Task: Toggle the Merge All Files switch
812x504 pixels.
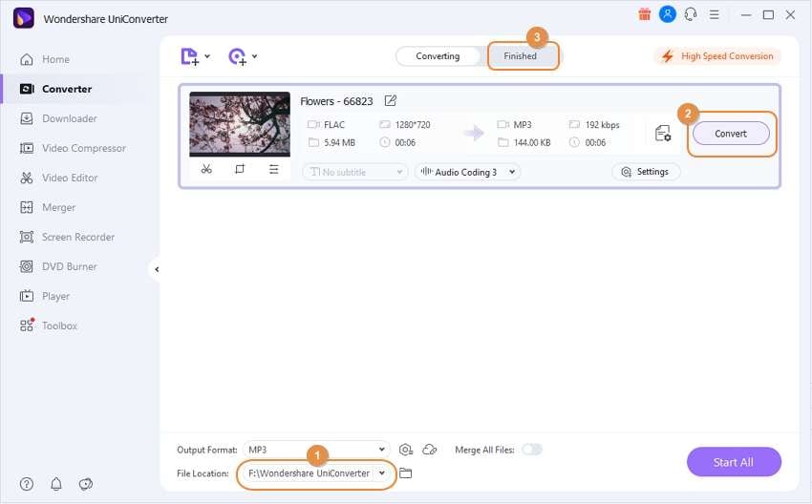Action: tap(532, 450)
